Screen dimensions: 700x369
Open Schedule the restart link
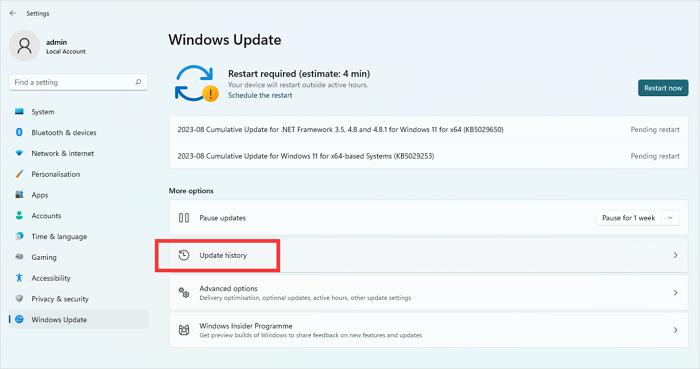(x=260, y=95)
